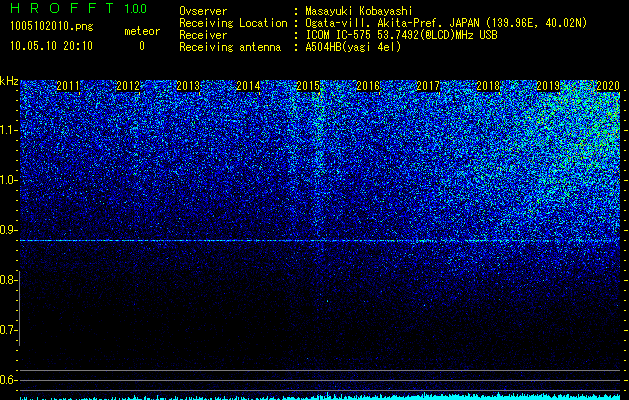
Task: Click the file name 1005102010.png
Action: click(52, 26)
